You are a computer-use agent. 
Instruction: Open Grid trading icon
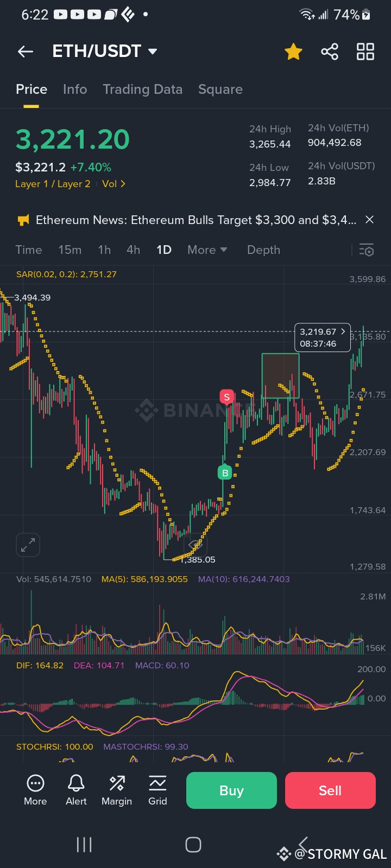157,790
